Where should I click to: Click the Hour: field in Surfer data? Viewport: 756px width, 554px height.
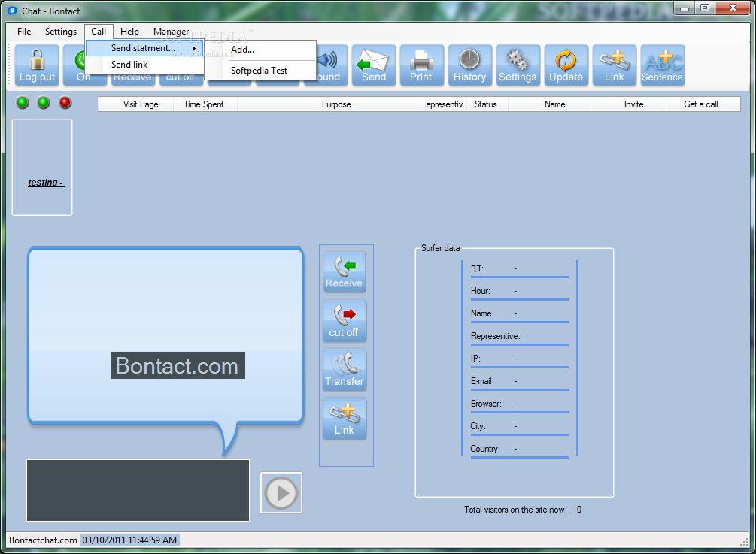(520, 291)
